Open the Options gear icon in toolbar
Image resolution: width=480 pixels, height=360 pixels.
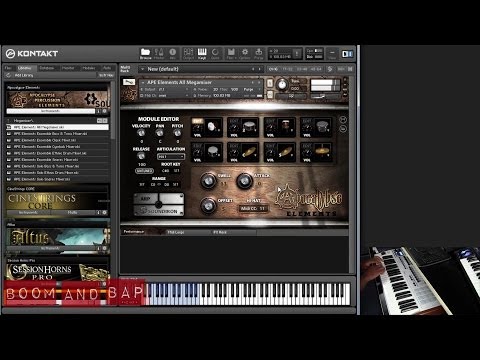245,53
